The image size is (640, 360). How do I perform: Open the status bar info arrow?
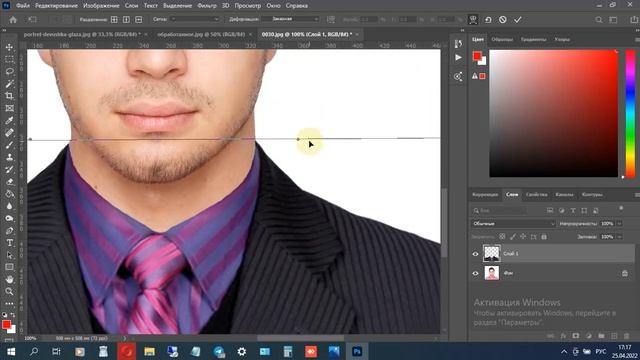click(x=125, y=338)
